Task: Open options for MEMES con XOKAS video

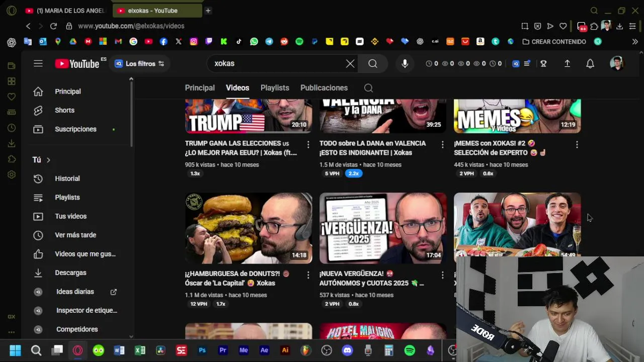Action: (x=577, y=144)
